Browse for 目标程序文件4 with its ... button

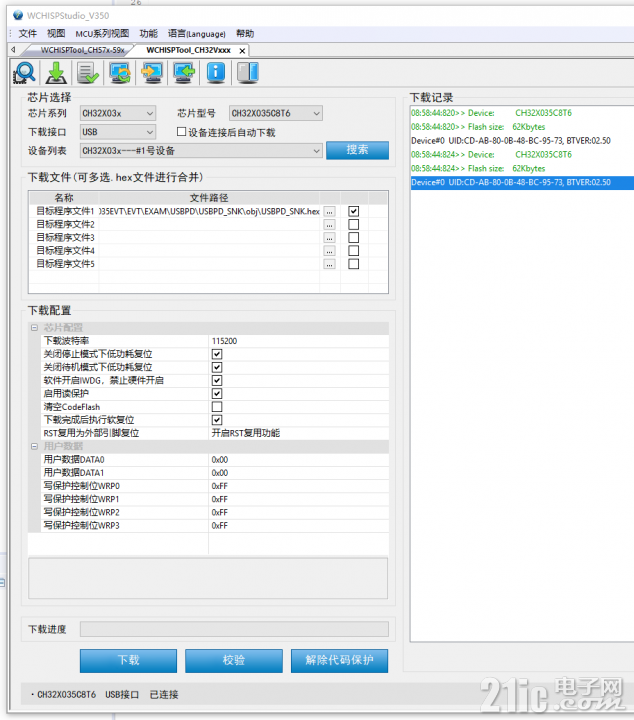click(x=330, y=251)
